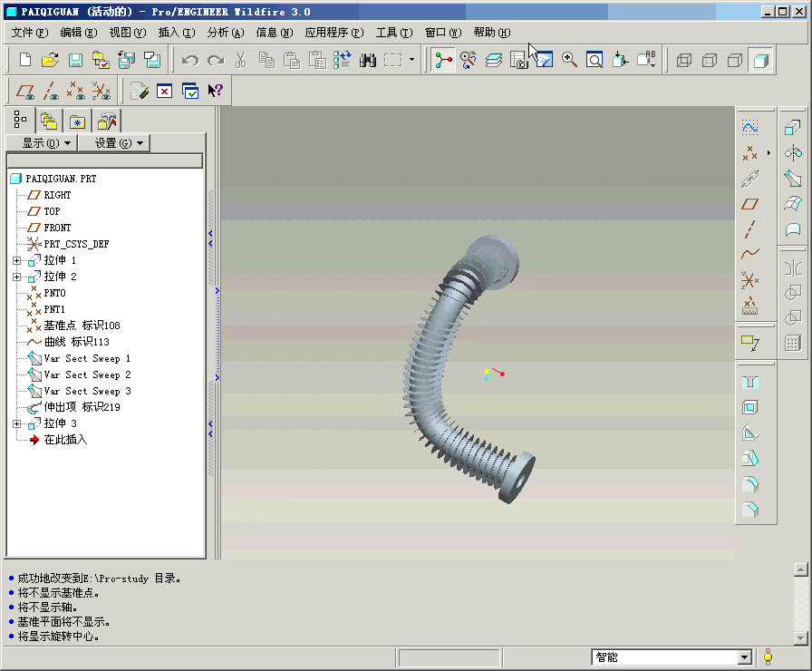
Task: Select the Datum Plane tool
Action: click(749, 204)
